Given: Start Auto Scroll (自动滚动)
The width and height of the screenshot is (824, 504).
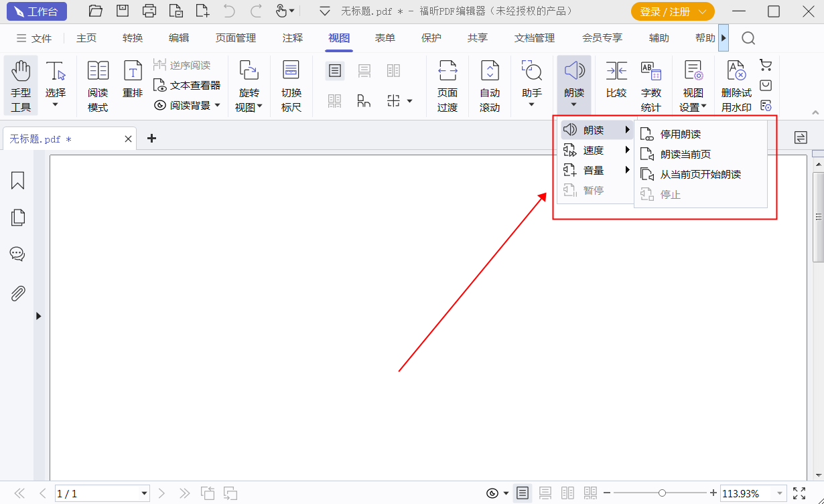Looking at the screenshot, I should coord(490,85).
